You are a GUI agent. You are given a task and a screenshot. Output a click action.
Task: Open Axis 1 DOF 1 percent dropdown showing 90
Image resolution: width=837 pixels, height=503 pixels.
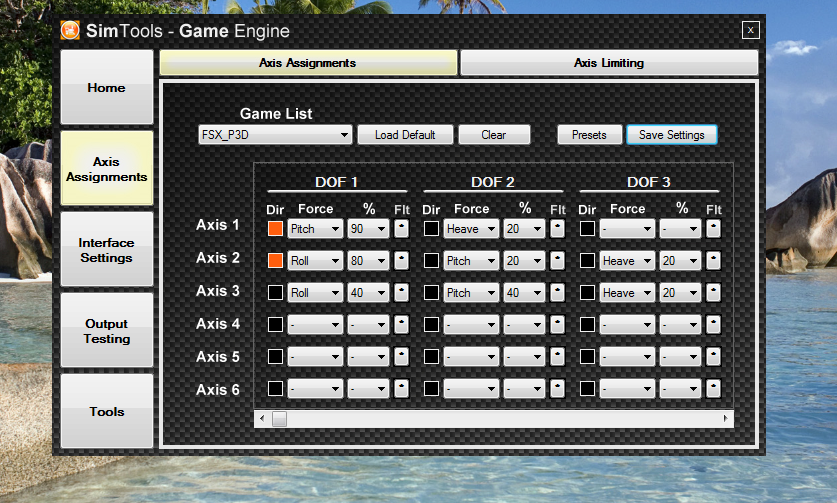tap(368, 229)
